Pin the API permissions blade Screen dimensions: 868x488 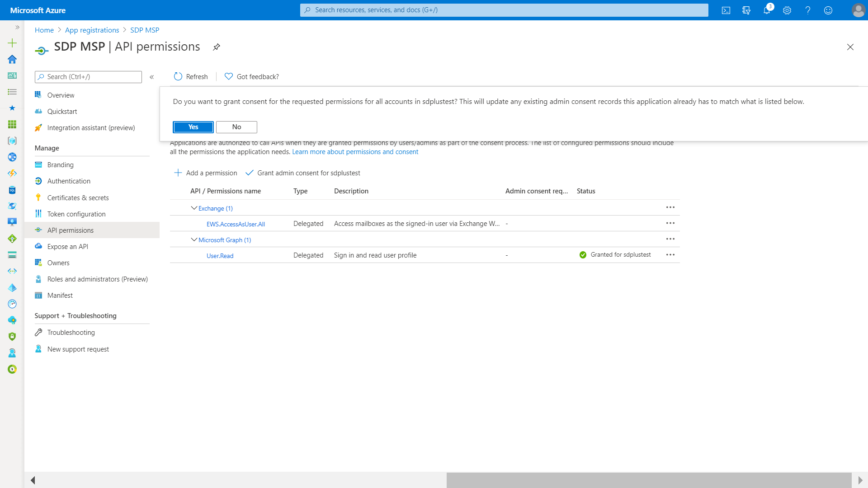tap(217, 47)
